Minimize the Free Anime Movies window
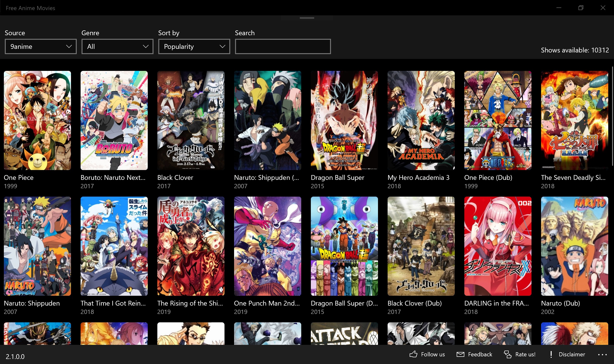The width and height of the screenshot is (614, 364). 559,8
